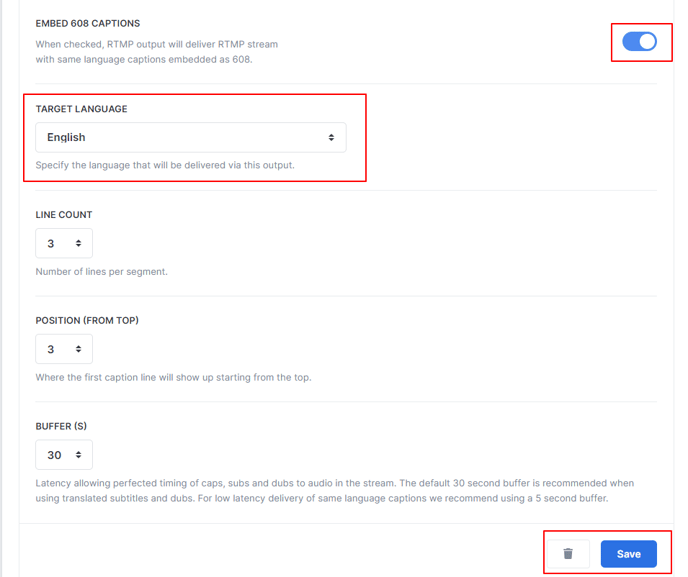Click the Line Count label
This screenshot has height=577, width=688.
64,215
